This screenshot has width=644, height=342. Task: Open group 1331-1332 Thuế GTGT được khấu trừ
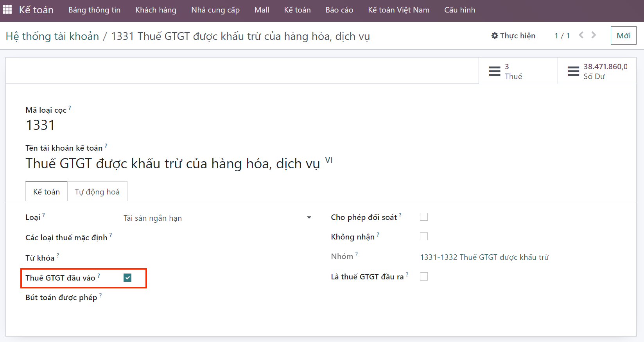click(484, 257)
